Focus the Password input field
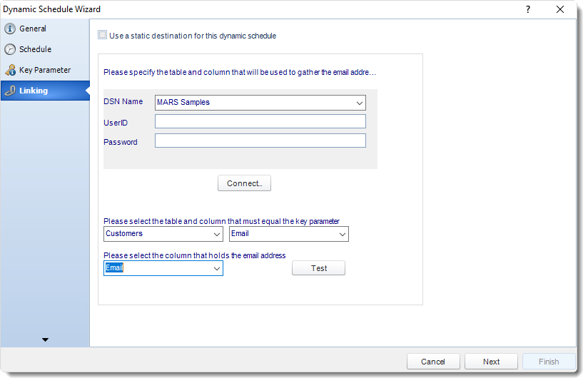588x383 pixels. pos(260,141)
